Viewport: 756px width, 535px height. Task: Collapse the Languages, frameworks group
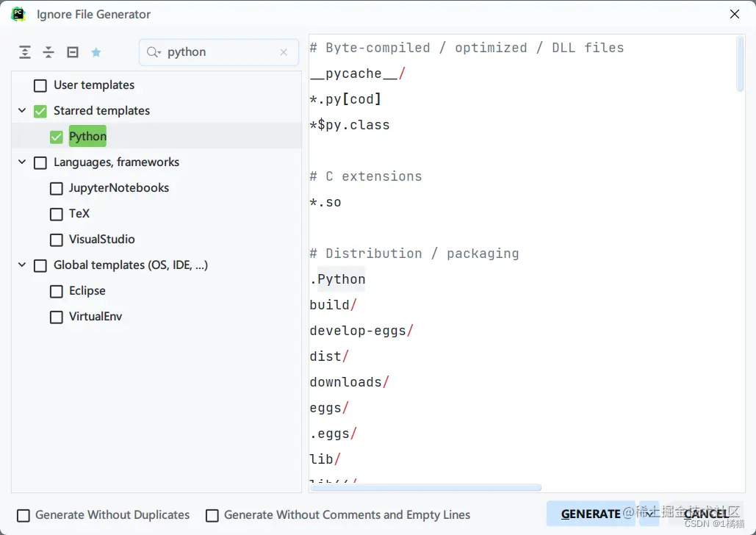(x=22, y=162)
